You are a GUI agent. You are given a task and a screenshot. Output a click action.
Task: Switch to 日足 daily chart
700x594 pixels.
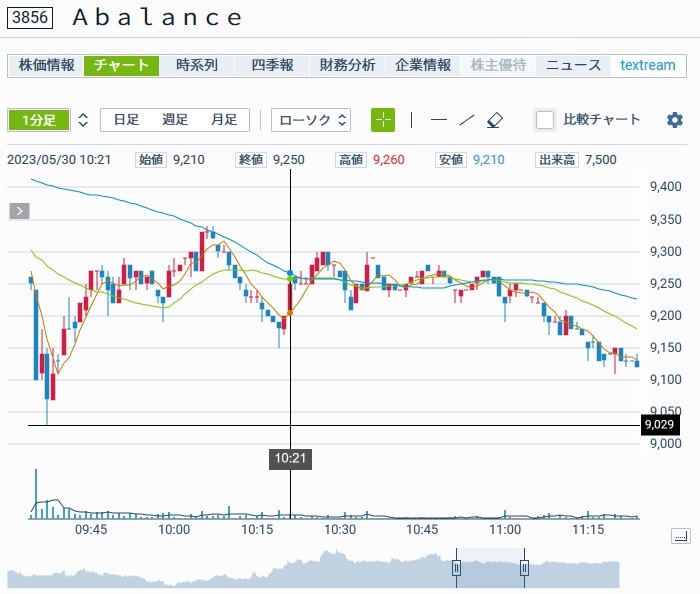[126, 120]
